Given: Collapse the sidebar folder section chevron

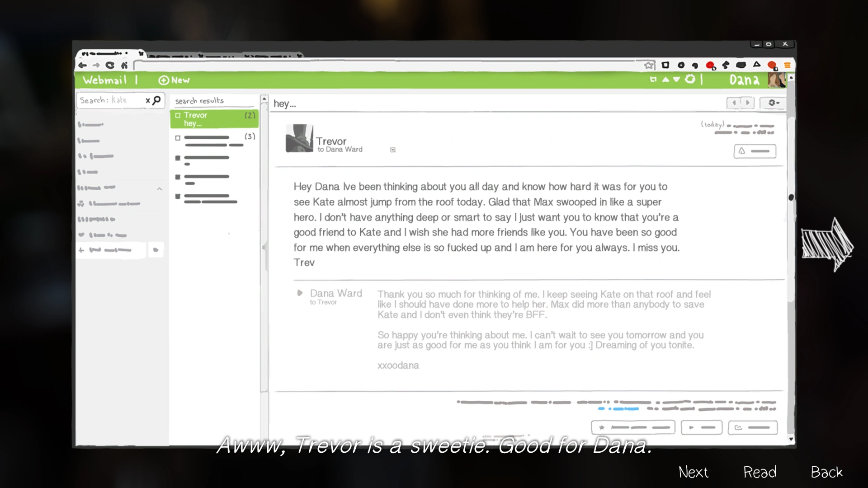Looking at the screenshot, I should (x=160, y=189).
